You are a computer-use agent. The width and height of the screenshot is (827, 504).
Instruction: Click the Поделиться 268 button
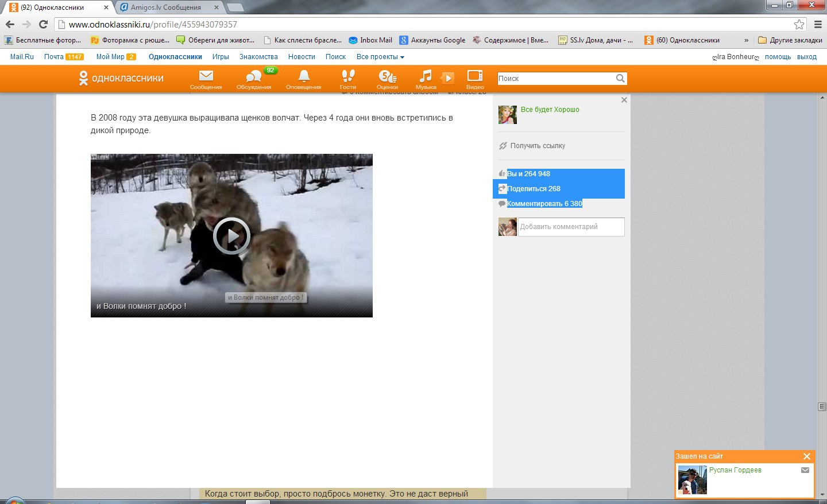coord(533,189)
